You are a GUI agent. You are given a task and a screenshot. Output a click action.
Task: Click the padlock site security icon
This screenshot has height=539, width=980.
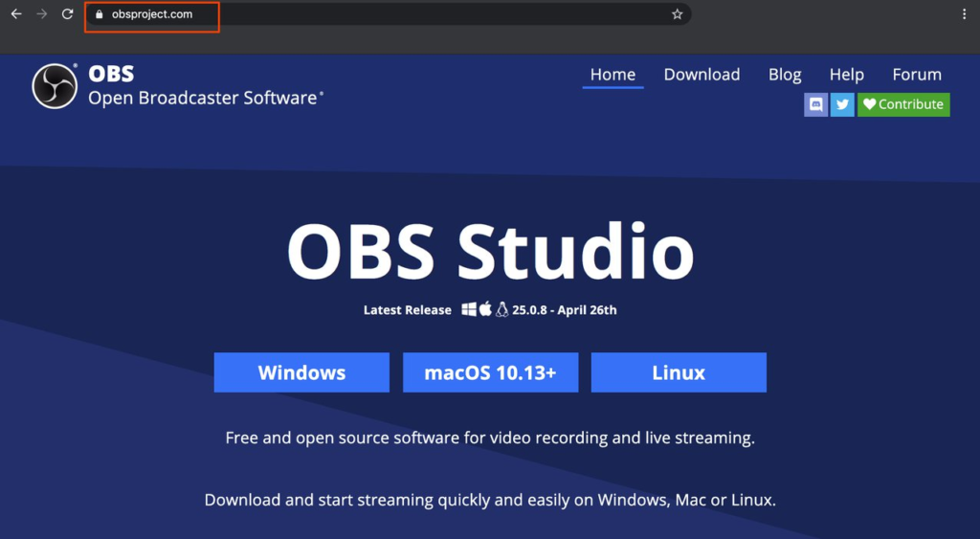[x=99, y=14]
